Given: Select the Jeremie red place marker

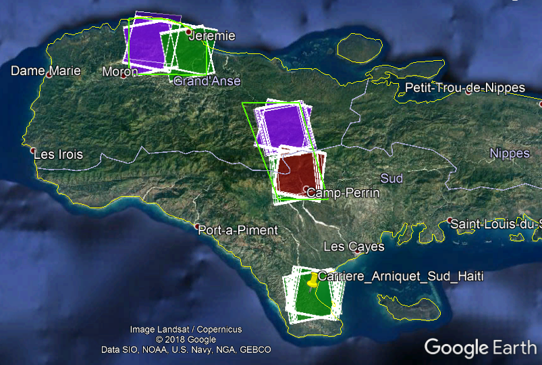Looking at the screenshot, I should click(189, 32).
